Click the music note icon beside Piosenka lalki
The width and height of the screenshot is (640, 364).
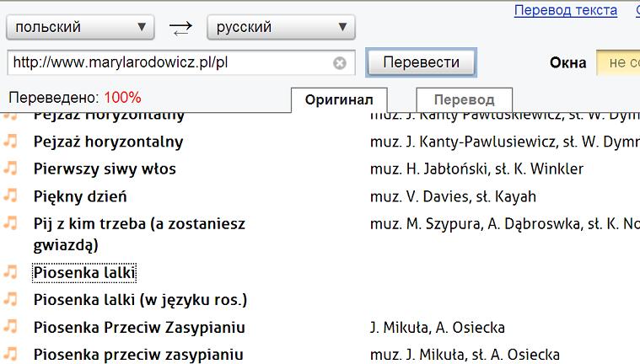point(11,272)
